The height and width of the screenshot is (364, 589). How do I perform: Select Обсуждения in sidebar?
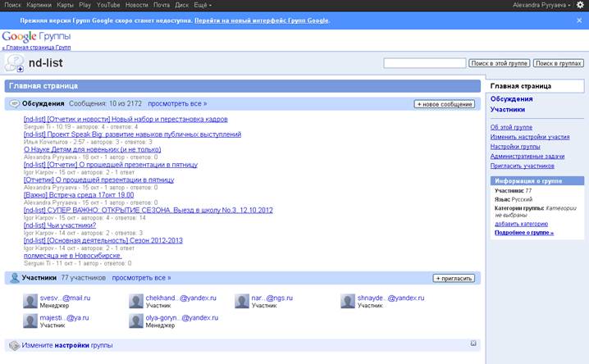pyautogui.click(x=511, y=98)
